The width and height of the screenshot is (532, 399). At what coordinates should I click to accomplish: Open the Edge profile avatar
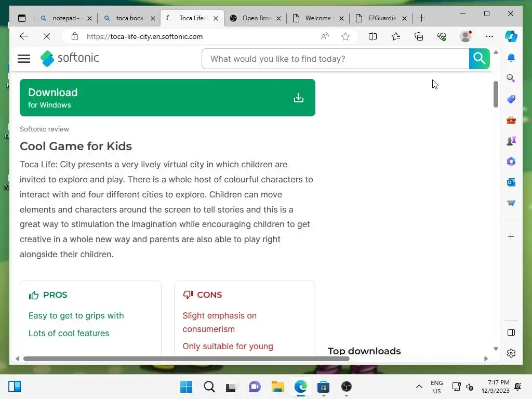pos(465,36)
